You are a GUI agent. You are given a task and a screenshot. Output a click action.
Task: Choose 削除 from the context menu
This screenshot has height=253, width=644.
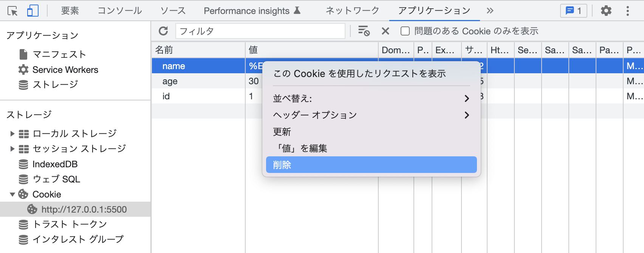(x=371, y=165)
